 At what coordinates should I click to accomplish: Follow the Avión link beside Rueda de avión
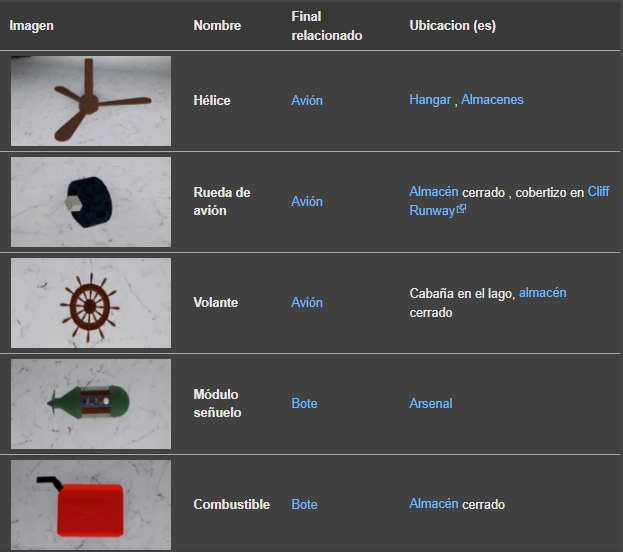click(307, 202)
